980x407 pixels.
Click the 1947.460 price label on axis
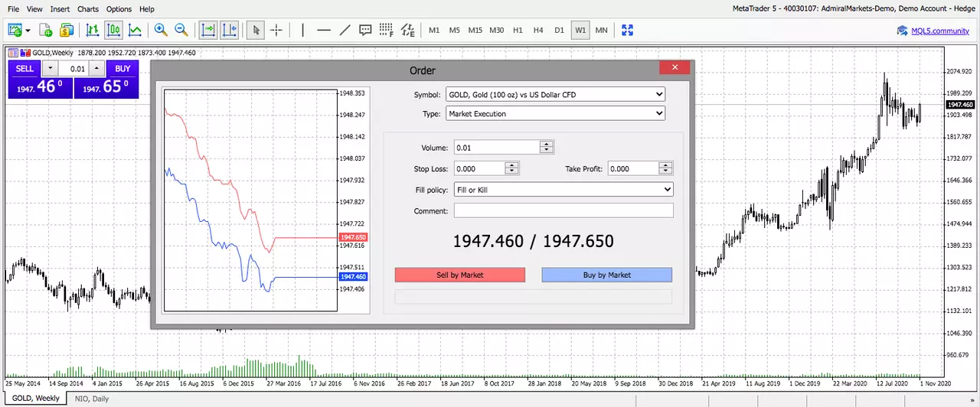959,104
